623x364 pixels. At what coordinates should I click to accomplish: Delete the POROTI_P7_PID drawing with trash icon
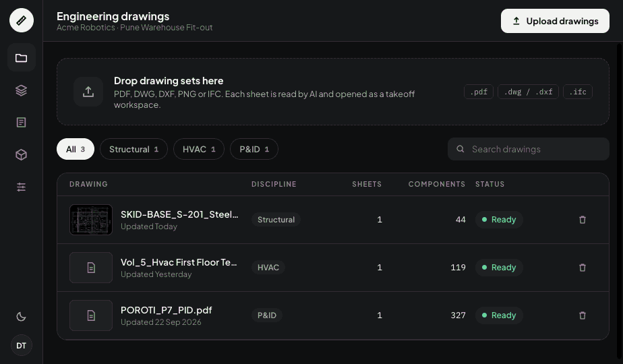[x=583, y=315]
